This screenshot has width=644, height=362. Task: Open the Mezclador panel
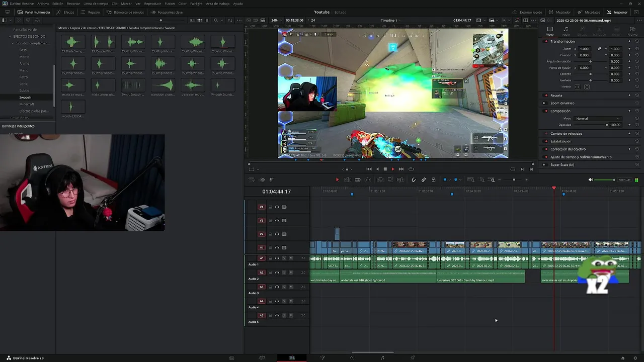pyautogui.click(x=560, y=12)
